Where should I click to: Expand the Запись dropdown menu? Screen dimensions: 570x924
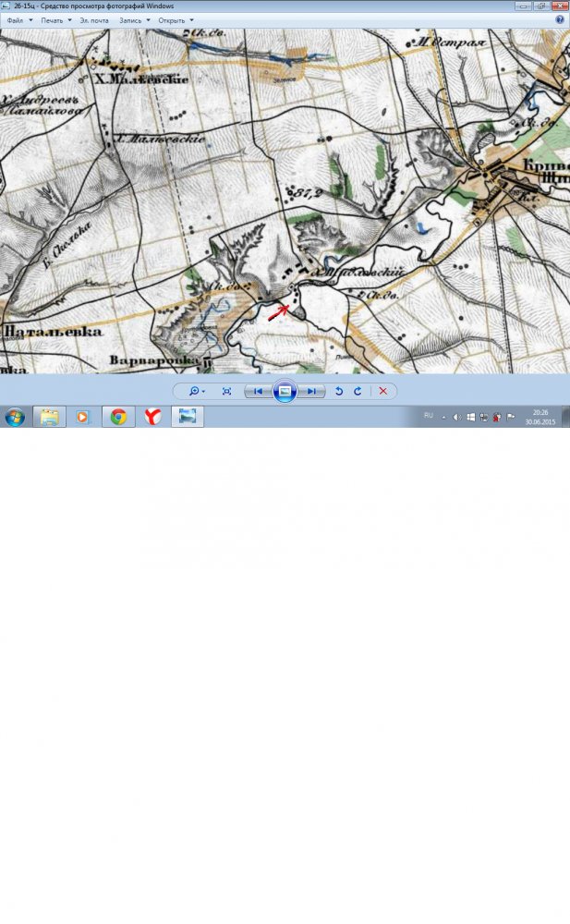[134, 19]
